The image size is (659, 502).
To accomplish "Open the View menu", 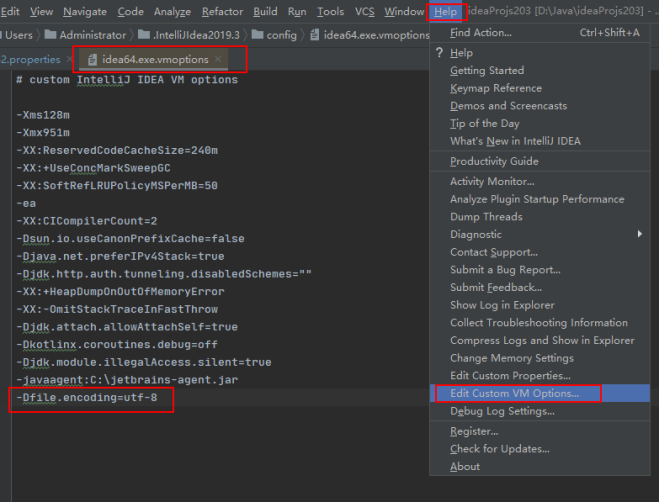I will 41,11.
